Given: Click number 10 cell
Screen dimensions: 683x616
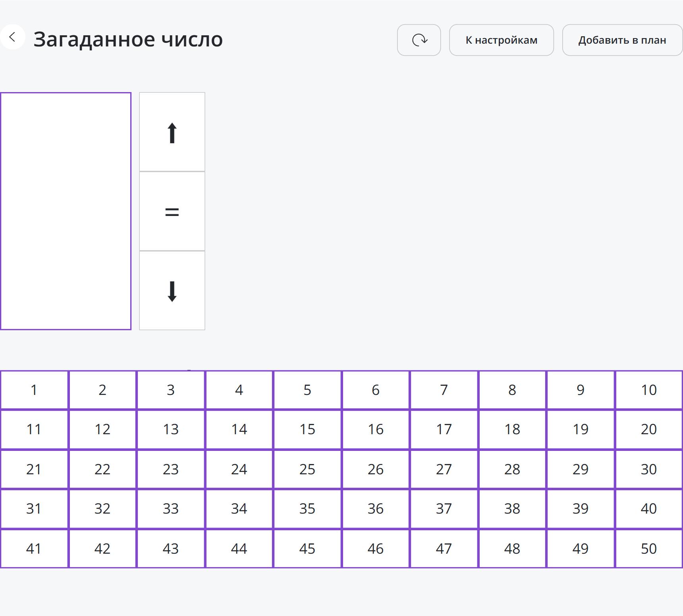Looking at the screenshot, I should 649,390.
